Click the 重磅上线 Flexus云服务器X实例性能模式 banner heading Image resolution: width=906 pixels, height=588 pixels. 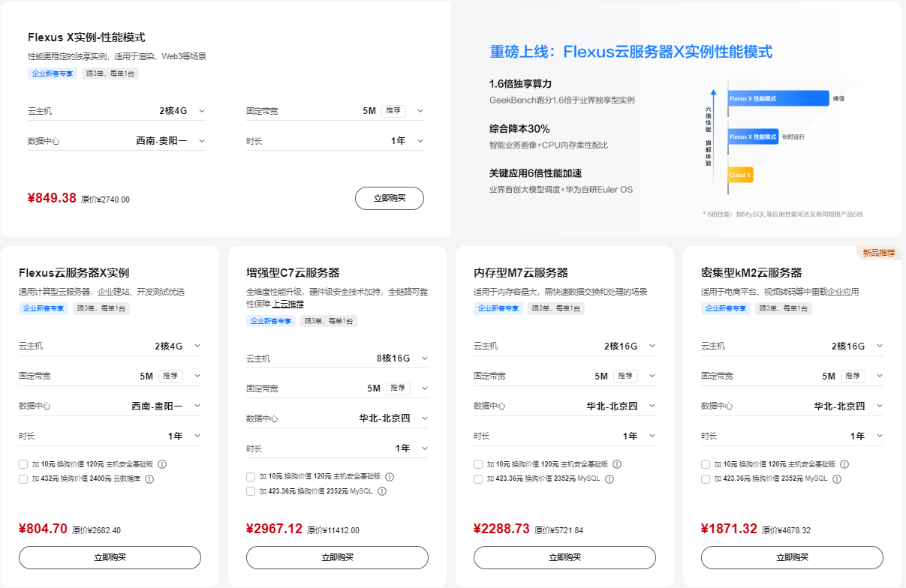(x=631, y=52)
